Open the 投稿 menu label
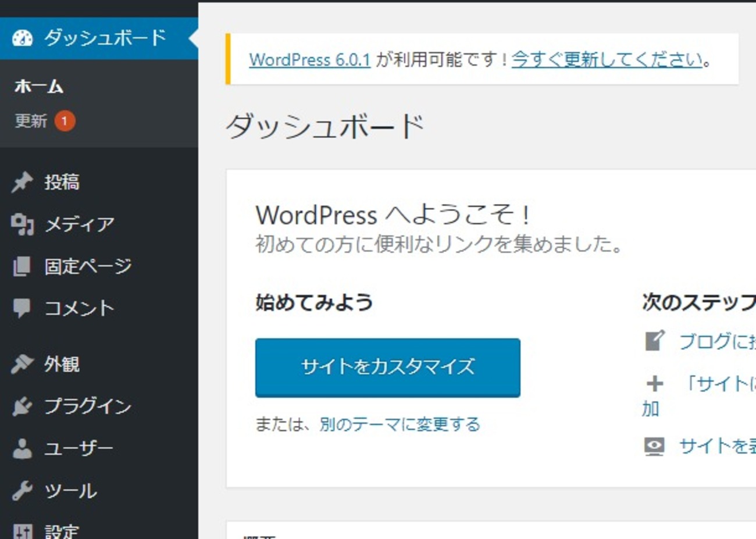This screenshot has width=756, height=539. coord(62,182)
